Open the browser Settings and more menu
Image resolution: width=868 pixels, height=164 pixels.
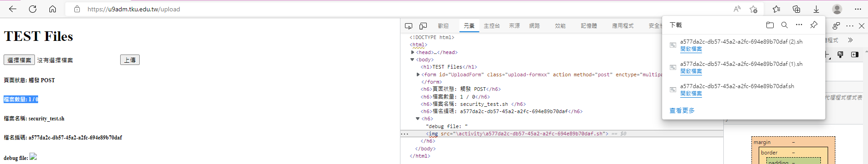(858, 9)
